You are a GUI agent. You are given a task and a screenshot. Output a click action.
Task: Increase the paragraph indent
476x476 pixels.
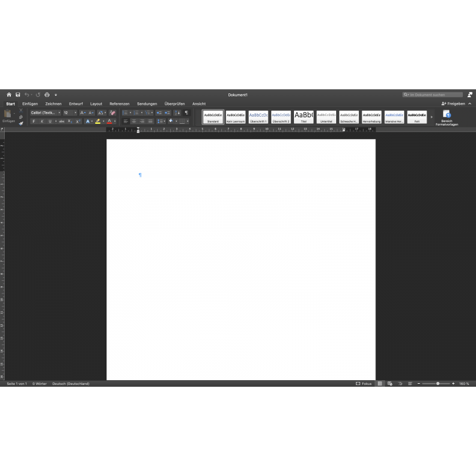point(167,112)
